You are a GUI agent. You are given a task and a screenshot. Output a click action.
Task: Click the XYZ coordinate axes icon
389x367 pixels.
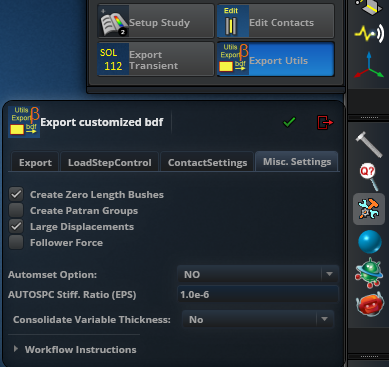(x=369, y=65)
